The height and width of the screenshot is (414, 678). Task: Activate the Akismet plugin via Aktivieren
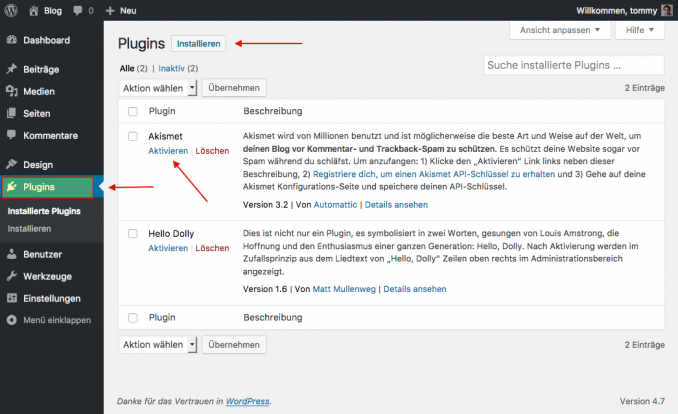[168, 151]
